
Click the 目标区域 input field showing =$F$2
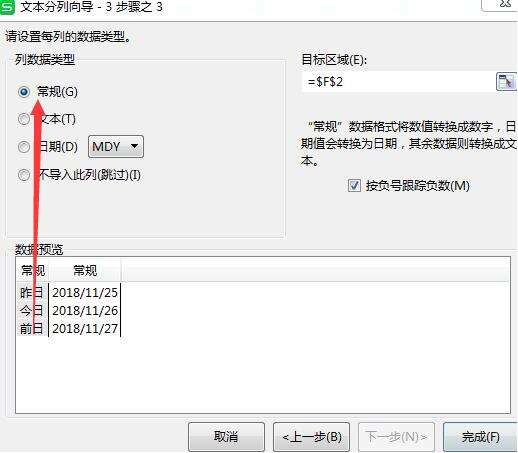coord(398,82)
